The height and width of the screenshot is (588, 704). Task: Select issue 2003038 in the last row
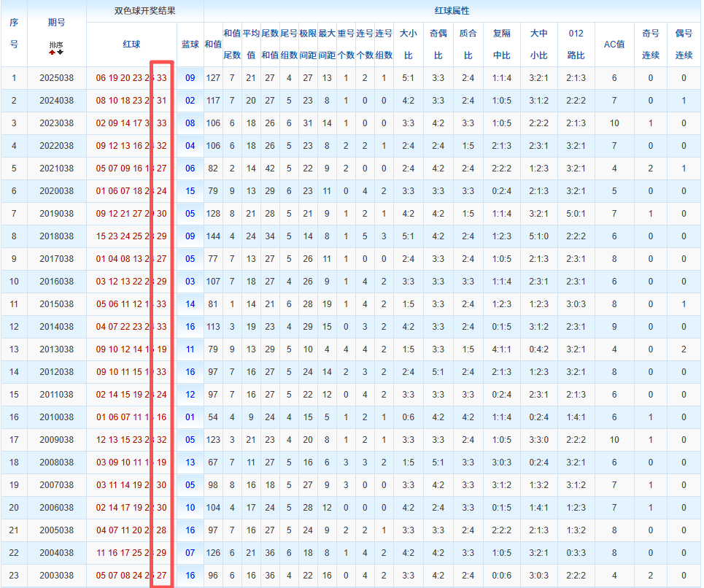(x=57, y=576)
